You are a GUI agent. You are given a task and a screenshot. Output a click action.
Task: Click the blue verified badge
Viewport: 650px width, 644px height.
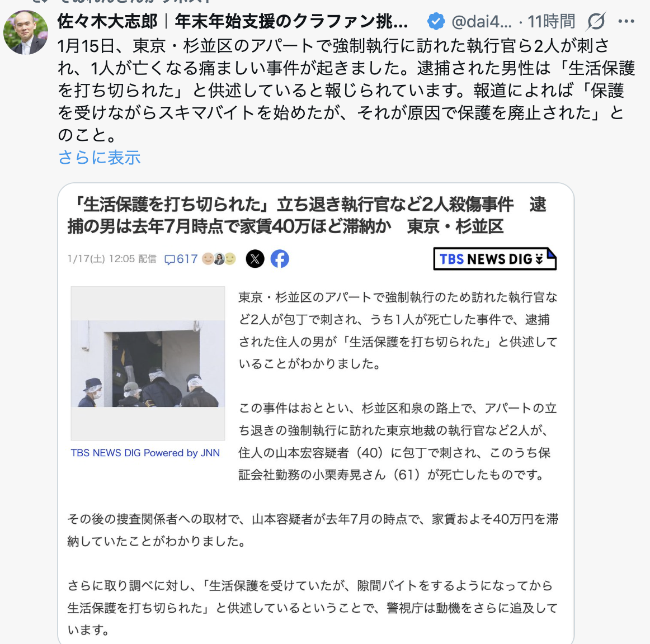click(x=436, y=21)
